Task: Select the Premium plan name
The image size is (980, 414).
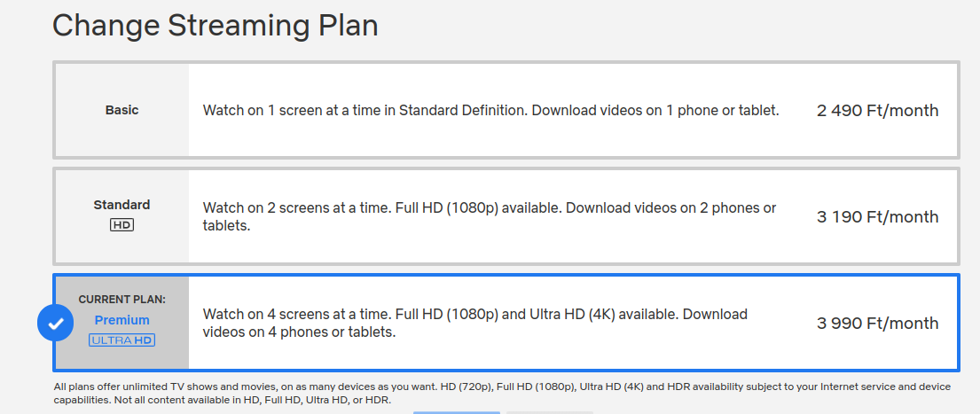Action: coord(122,320)
